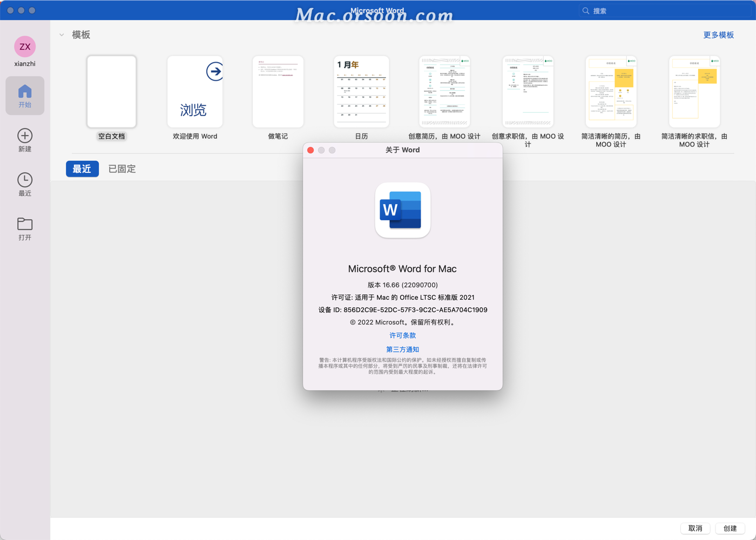Screen dimensions: 756x540
Task: Click the search magnifier icon
Action: point(586,11)
